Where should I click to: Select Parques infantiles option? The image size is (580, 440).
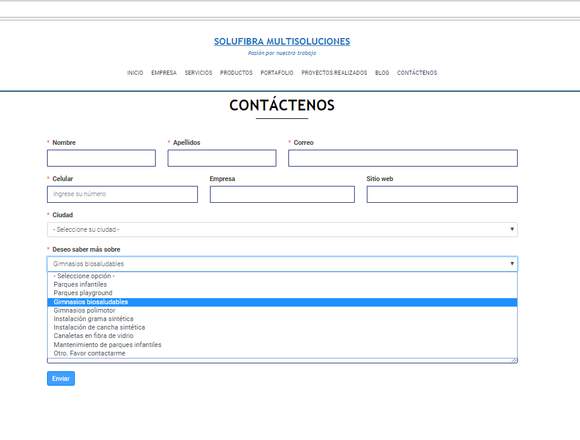pyautogui.click(x=282, y=284)
